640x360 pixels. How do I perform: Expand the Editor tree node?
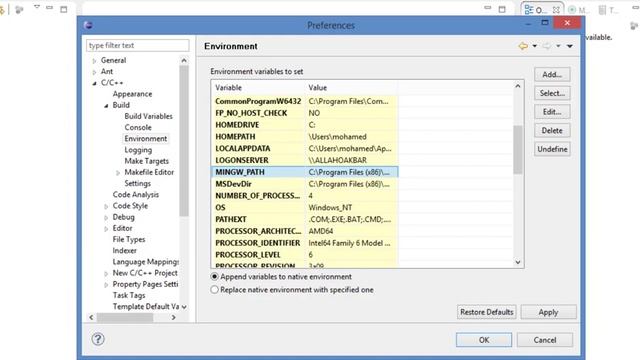click(106, 229)
